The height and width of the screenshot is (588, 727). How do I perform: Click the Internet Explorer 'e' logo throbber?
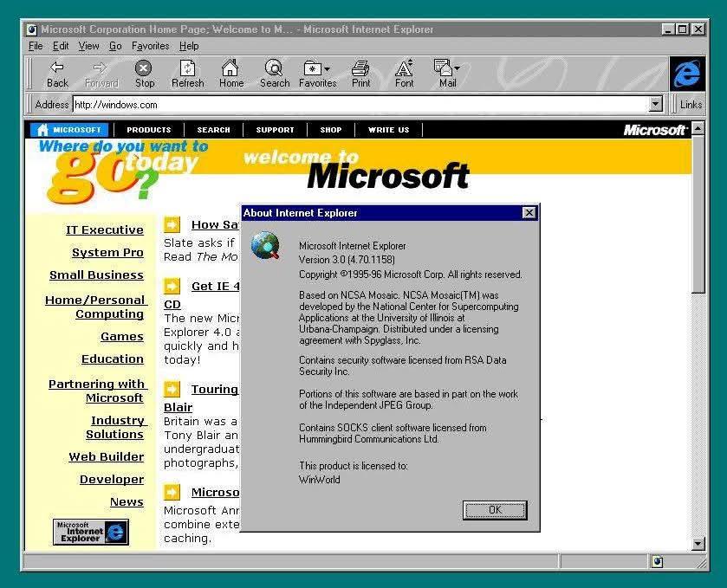(x=687, y=74)
